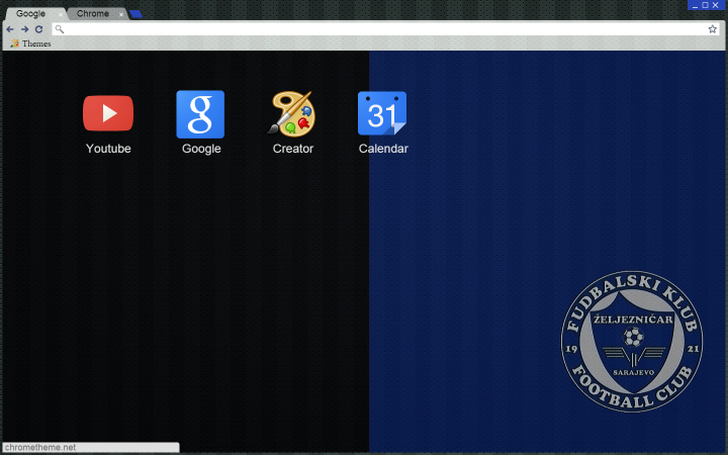Screen dimensions: 728x455
Task: Open the Creator paint palette app
Action: point(292,113)
